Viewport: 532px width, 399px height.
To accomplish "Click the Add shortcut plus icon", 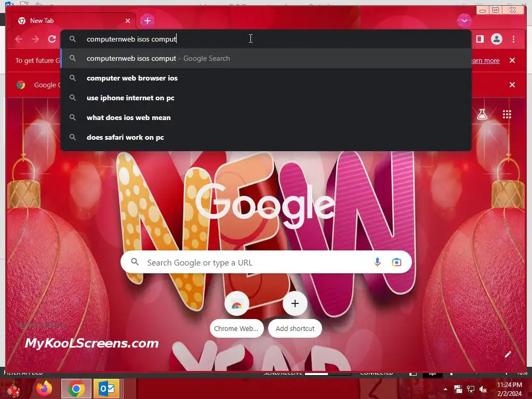I will click(x=295, y=303).
